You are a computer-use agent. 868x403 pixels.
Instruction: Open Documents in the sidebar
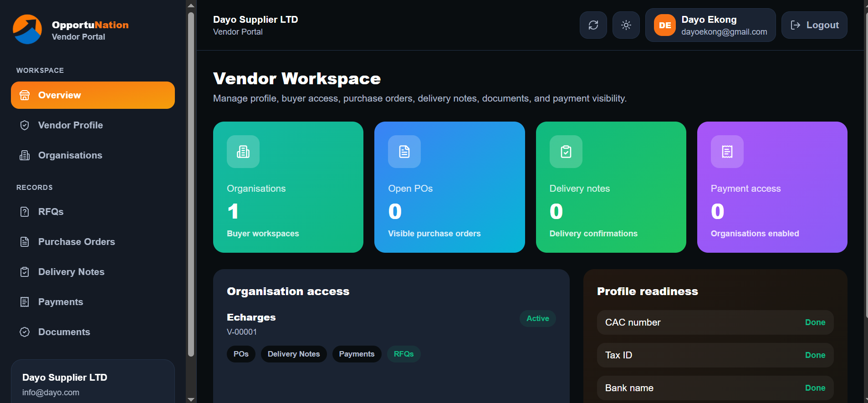click(x=93, y=332)
